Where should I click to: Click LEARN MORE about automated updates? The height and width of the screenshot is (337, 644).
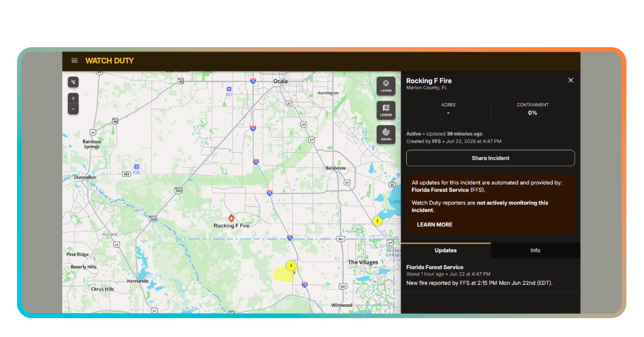(x=435, y=224)
